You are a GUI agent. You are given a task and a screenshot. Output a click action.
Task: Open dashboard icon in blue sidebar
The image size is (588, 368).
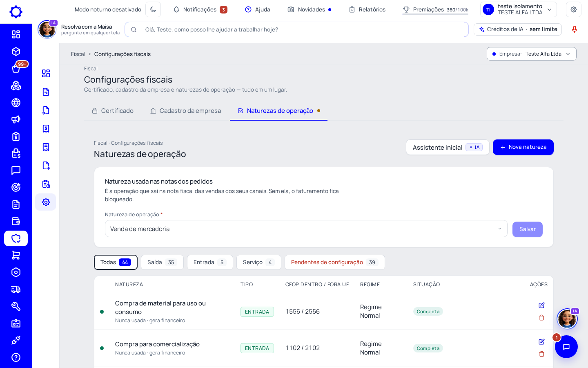point(16,34)
